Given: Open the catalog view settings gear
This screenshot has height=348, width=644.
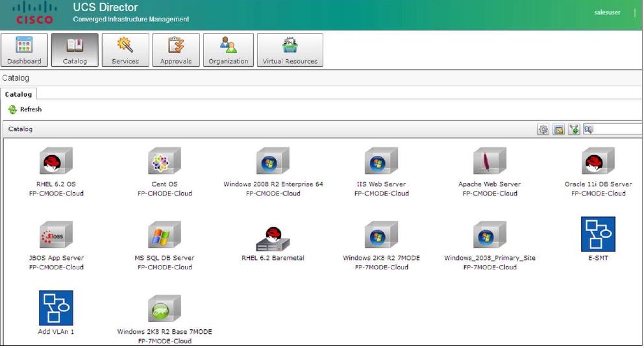Looking at the screenshot, I should [543, 129].
